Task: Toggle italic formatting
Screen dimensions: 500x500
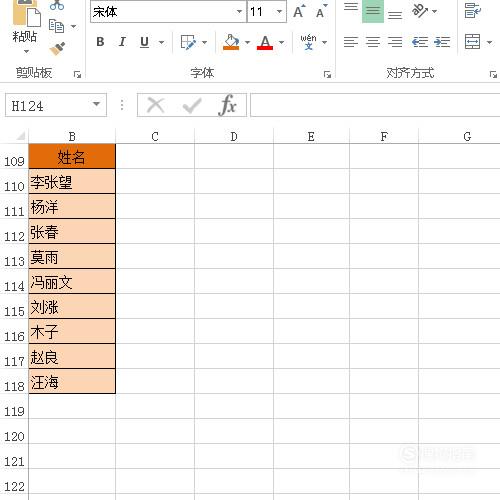Action: tap(122, 42)
